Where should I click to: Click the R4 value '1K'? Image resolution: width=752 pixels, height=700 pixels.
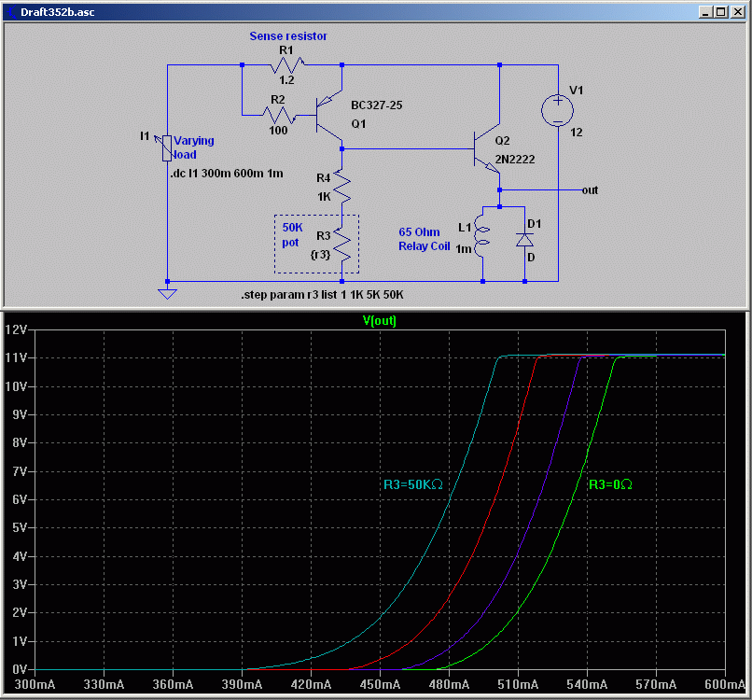tap(324, 197)
